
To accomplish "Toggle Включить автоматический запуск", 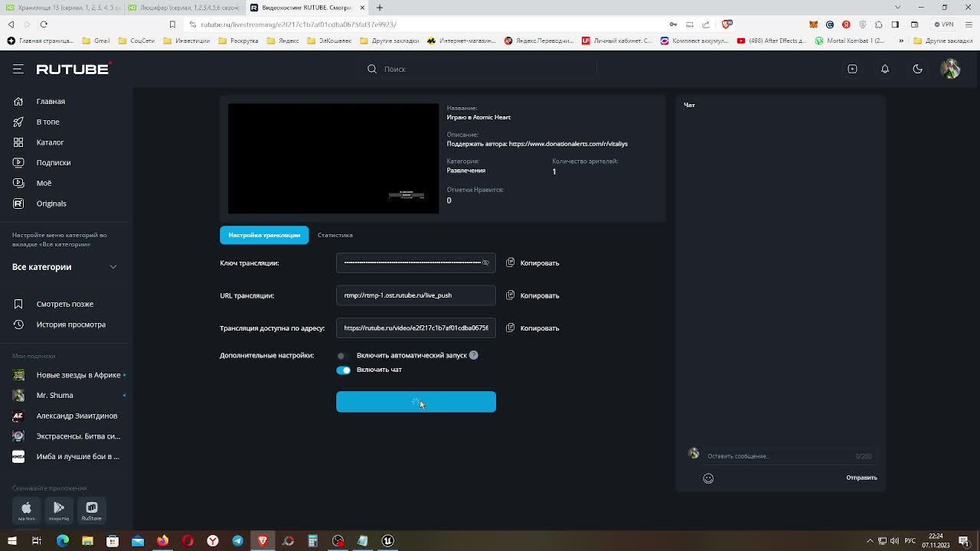I will (x=343, y=356).
